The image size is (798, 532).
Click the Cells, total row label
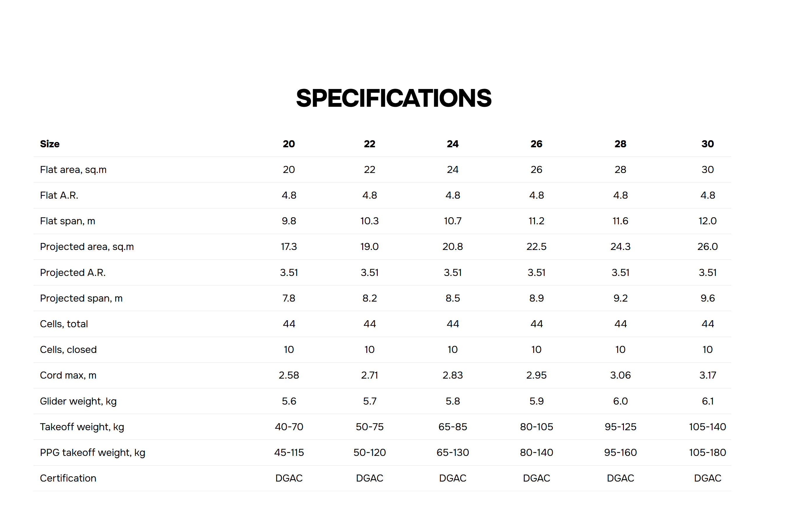click(64, 324)
